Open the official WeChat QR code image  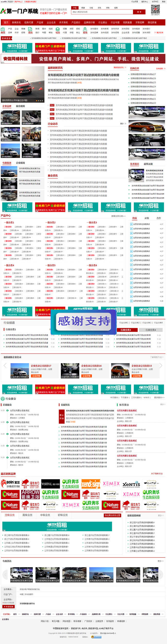tap(155, 9)
